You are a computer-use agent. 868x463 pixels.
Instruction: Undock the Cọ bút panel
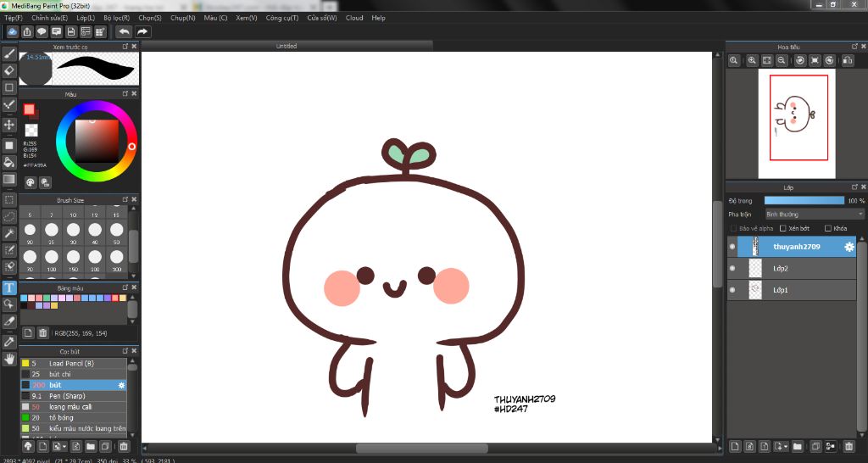(x=125, y=350)
